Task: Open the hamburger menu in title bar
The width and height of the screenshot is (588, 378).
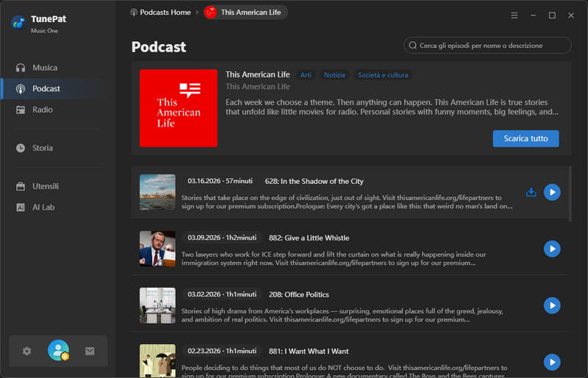Action: tap(514, 15)
